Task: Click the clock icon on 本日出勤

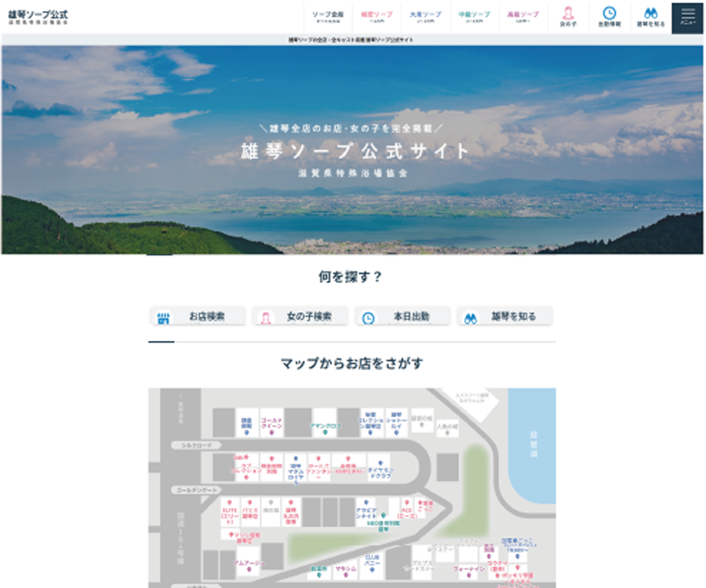Action: tap(368, 318)
